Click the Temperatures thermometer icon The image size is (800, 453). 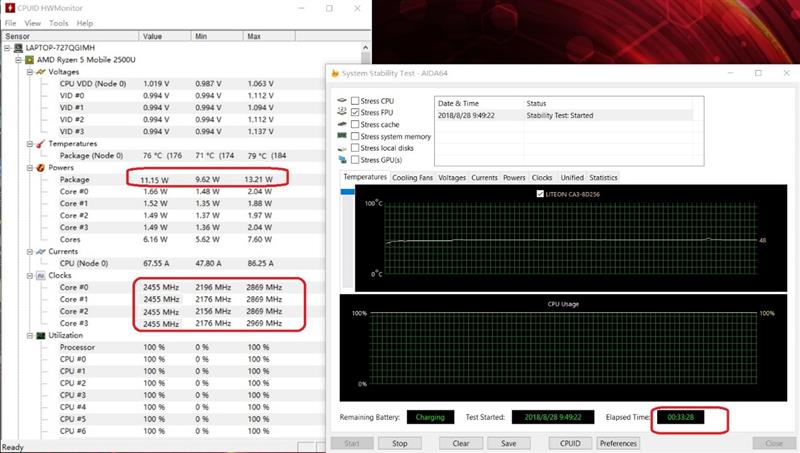(41, 144)
